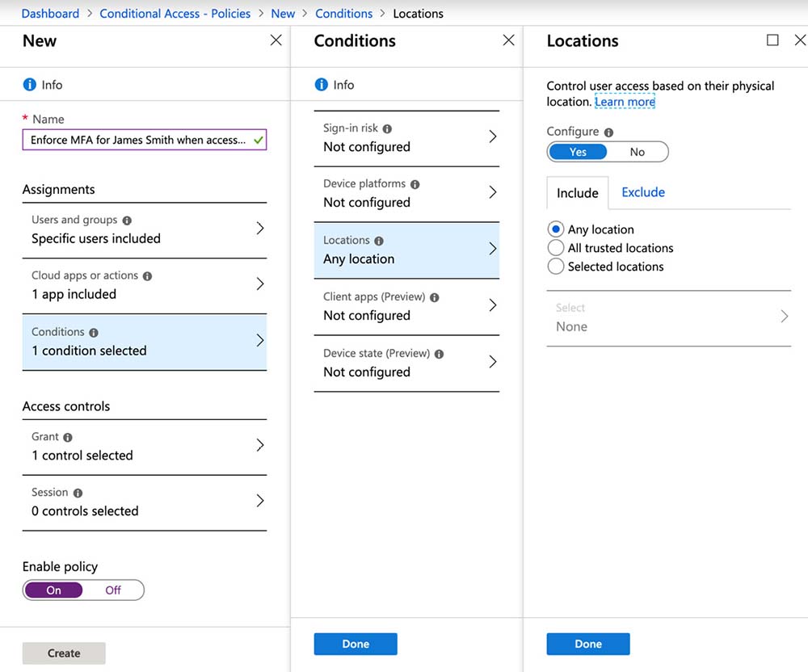Screen dimensions: 808x672
Task: Click info icon next to Configure label
Action: click(x=608, y=132)
